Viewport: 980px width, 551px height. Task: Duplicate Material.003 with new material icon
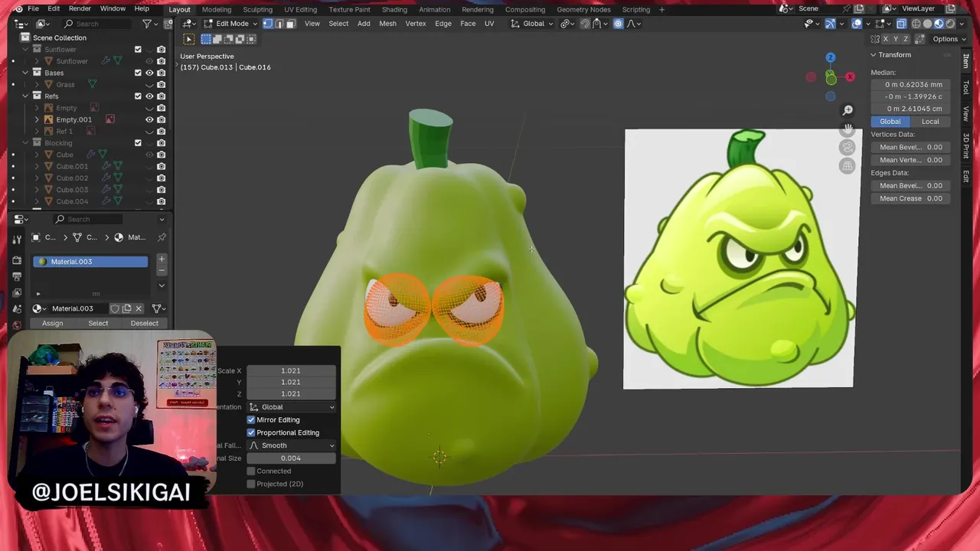127,308
